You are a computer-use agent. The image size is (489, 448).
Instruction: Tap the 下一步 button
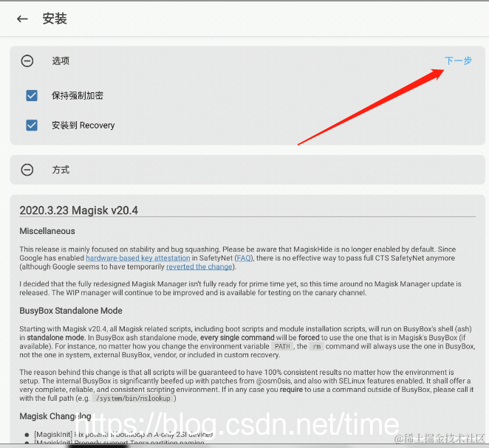(x=458, y=61)
